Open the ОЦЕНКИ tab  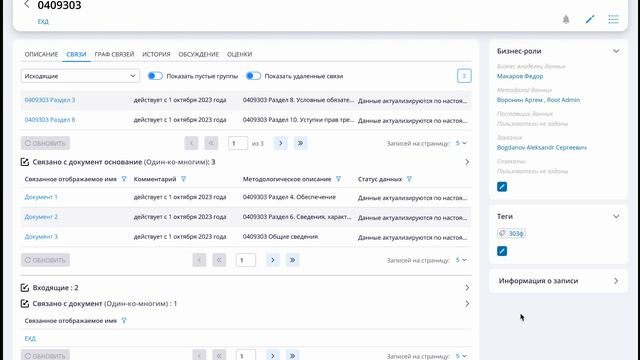(x=240, y=54)
